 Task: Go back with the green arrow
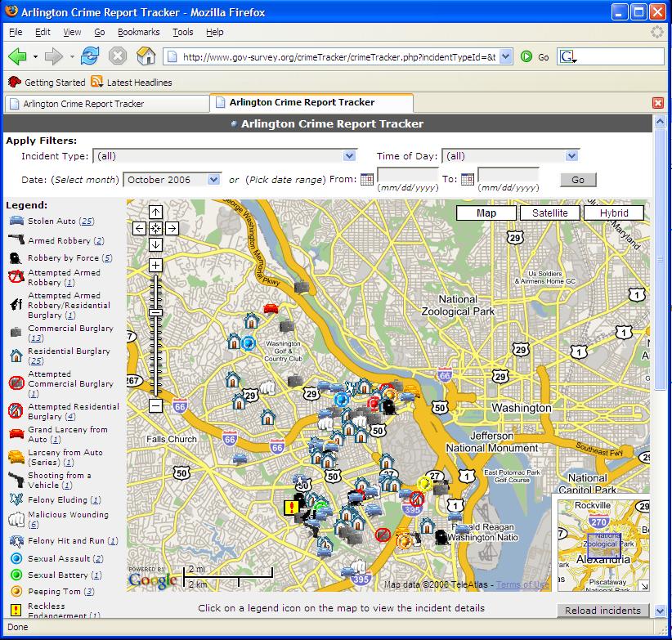point(17,56)
